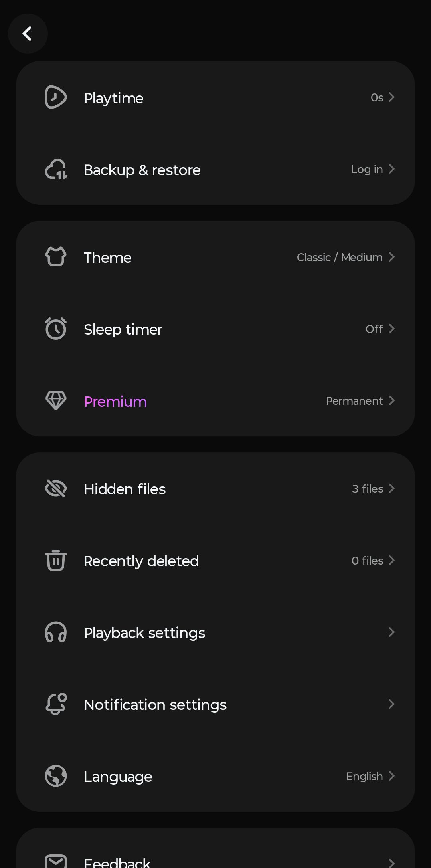Tap the Premium diamond icon

56,400
